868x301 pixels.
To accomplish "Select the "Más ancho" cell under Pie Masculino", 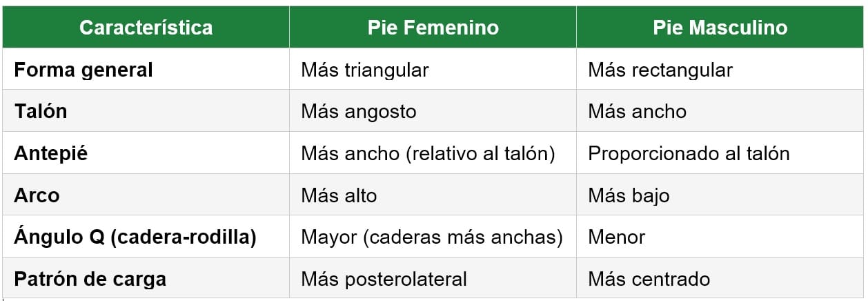I will pyautogui.click(x=637, y=111).
